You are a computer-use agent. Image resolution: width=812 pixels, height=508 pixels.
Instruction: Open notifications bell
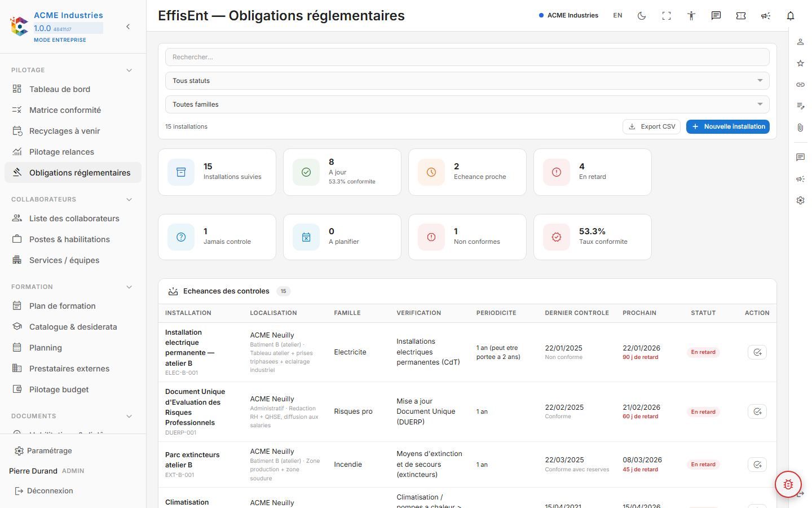tap(791, 16)
